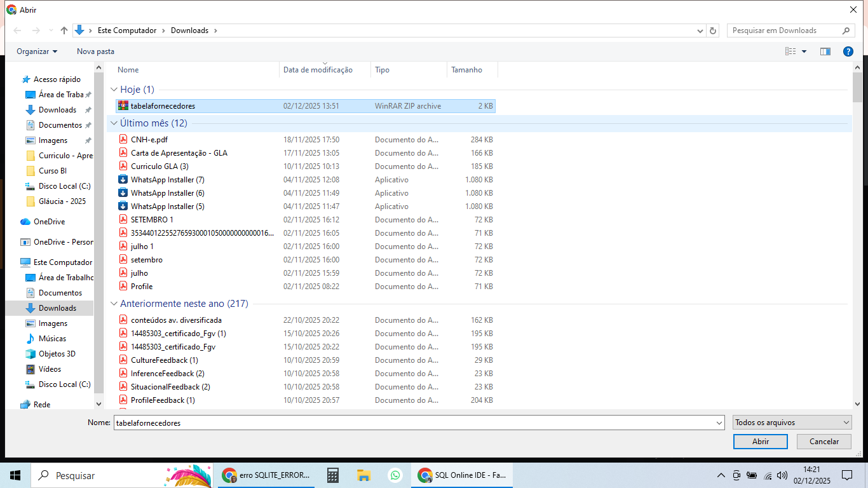Open the file type 'Todos os arquivos' combo box
The width and height of the screenshot is (868, 488).
(792, 423)
